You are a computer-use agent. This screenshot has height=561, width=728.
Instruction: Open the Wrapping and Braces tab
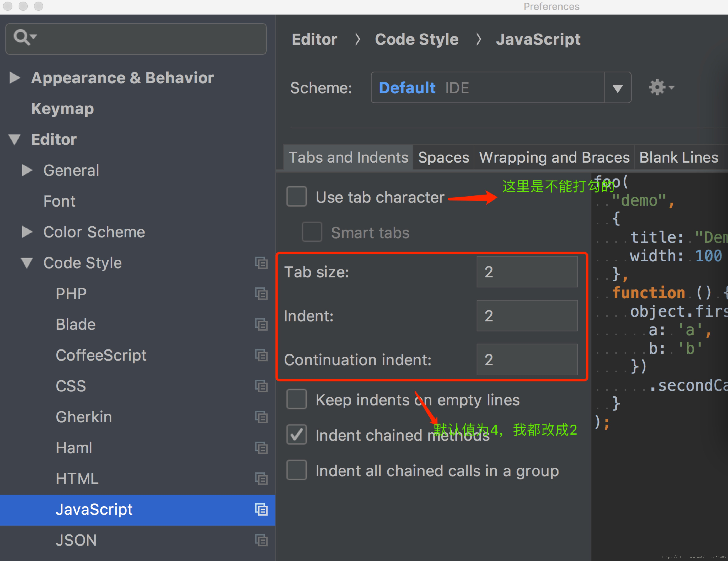554,158
